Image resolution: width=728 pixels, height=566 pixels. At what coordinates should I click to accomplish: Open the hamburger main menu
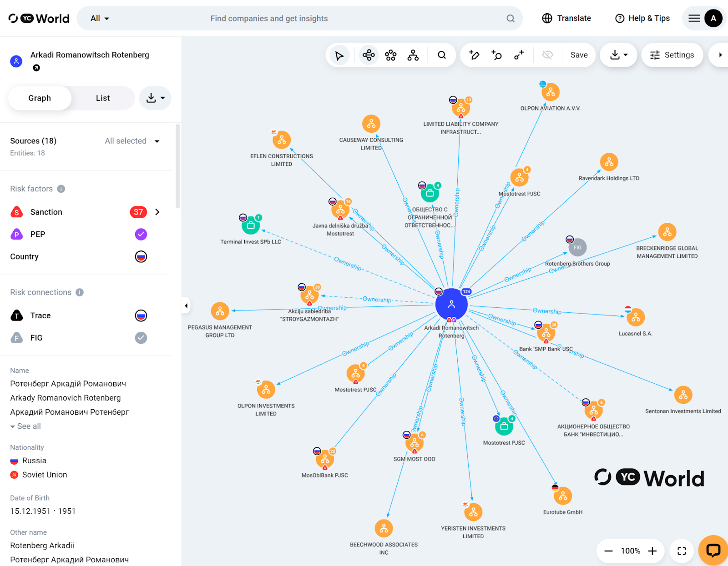click(x=694, y=18)
